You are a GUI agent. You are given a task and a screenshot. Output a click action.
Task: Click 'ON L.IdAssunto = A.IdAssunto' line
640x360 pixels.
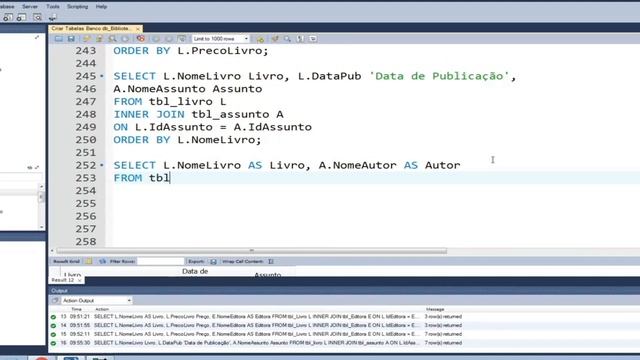[x=213, y=127]
